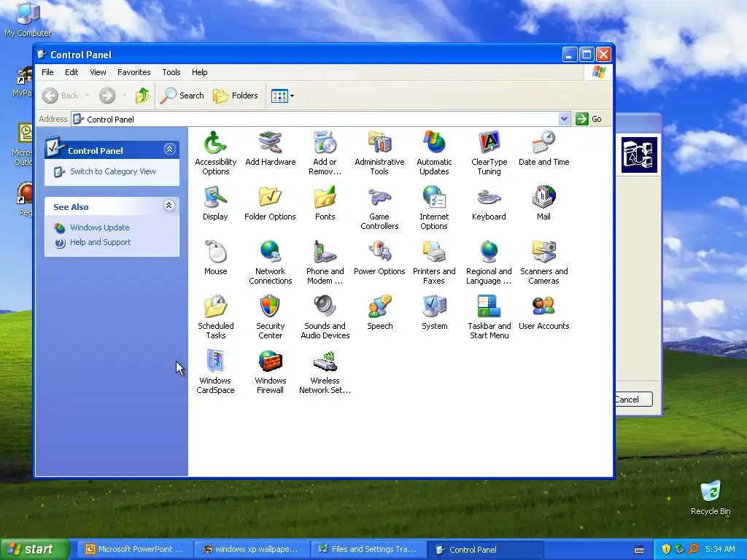
Task: Open Network Connections icon
Action: [270, 252]
